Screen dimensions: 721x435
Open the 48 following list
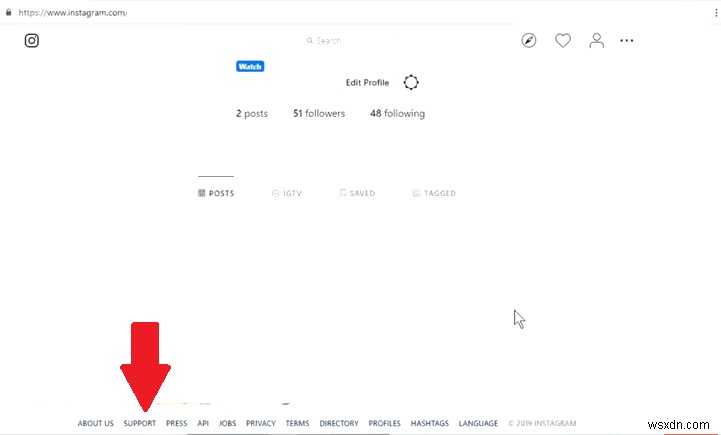398,113
